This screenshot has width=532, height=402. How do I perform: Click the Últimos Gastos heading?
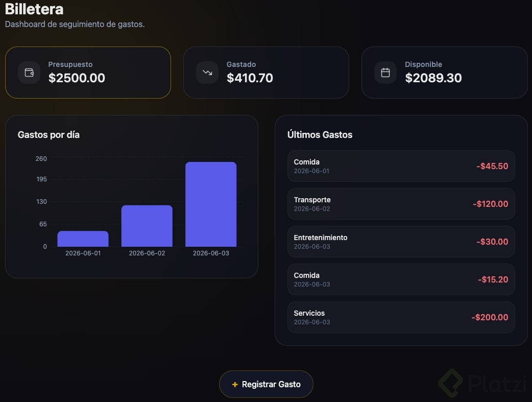[x=320, y=135]
